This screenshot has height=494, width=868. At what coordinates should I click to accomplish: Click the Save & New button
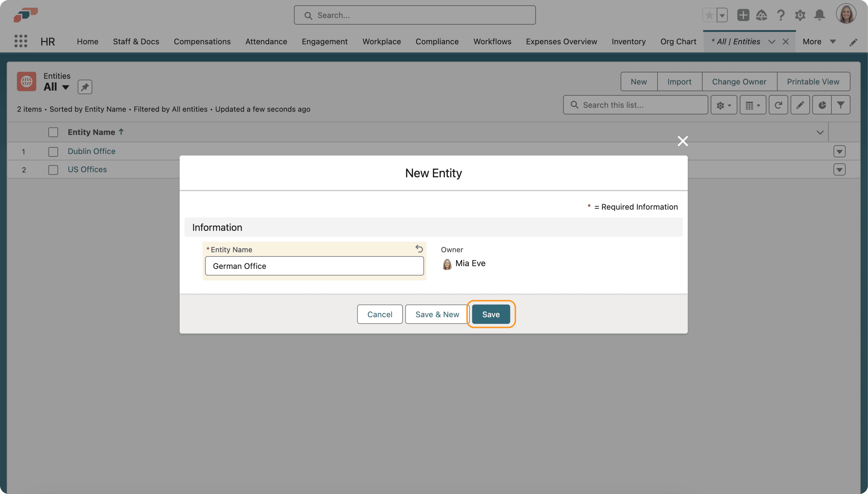(437, 314)
